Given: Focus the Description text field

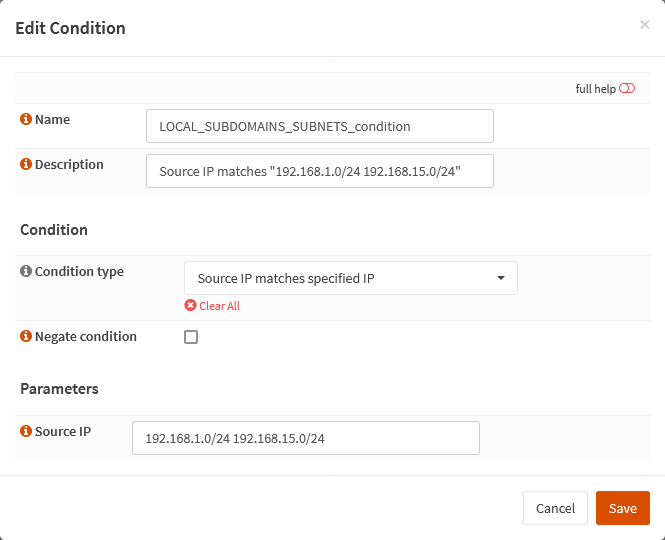Looking at the screenshot, I should [x=319, y=171].
